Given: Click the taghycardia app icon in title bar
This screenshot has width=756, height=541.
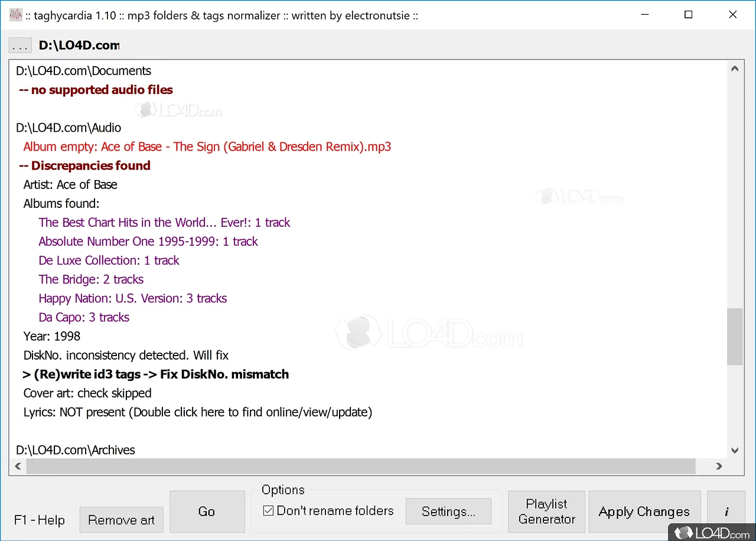Looking at the screenshot, I should click(x=16, y=15).
